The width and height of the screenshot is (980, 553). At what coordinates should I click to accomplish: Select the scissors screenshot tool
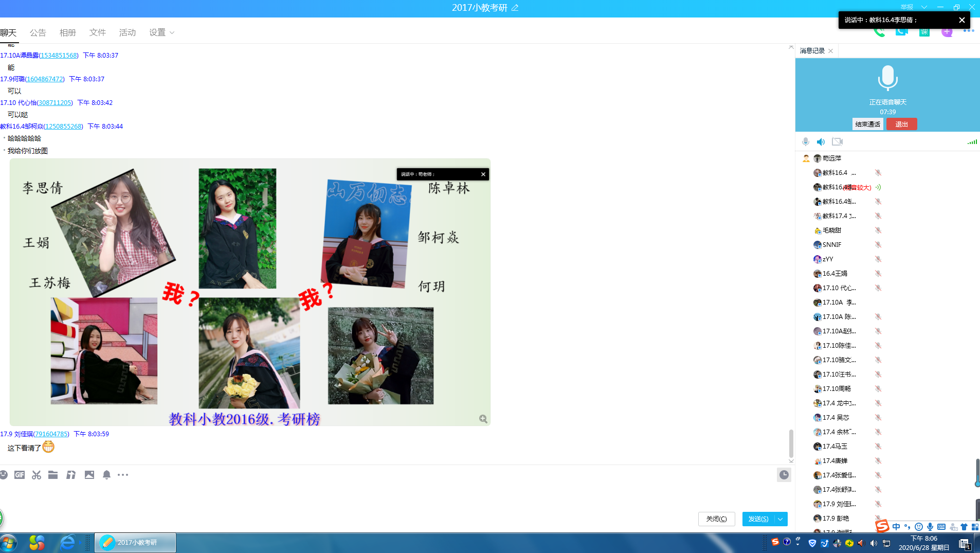coord(37,475)
